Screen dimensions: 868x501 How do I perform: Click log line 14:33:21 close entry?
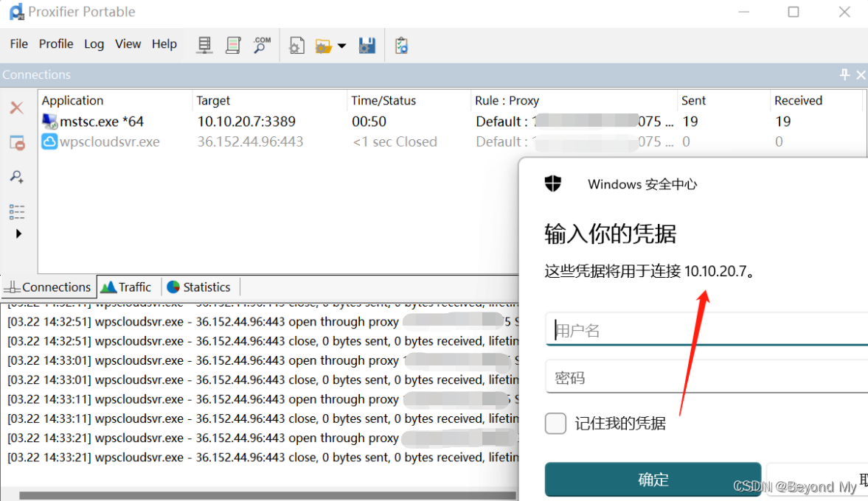tap(263, 458)
